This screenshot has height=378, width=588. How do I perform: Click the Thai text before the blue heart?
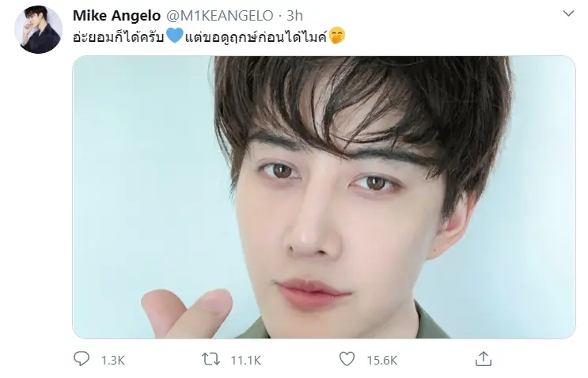pos(119,36)
